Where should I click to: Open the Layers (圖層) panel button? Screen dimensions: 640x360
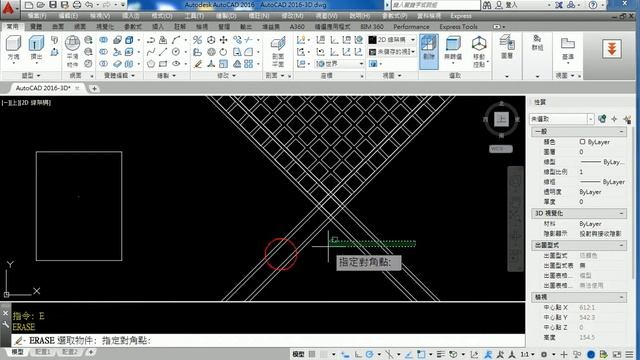[507, 47]
